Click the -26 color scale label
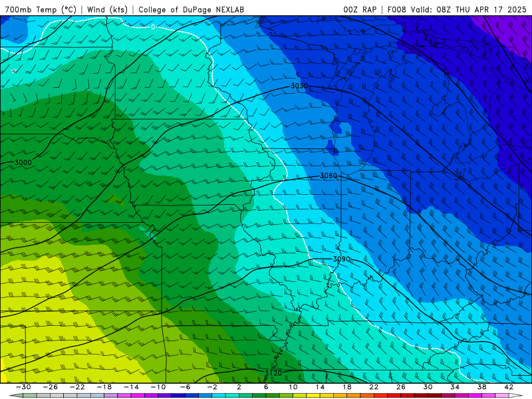 point(51,387)
